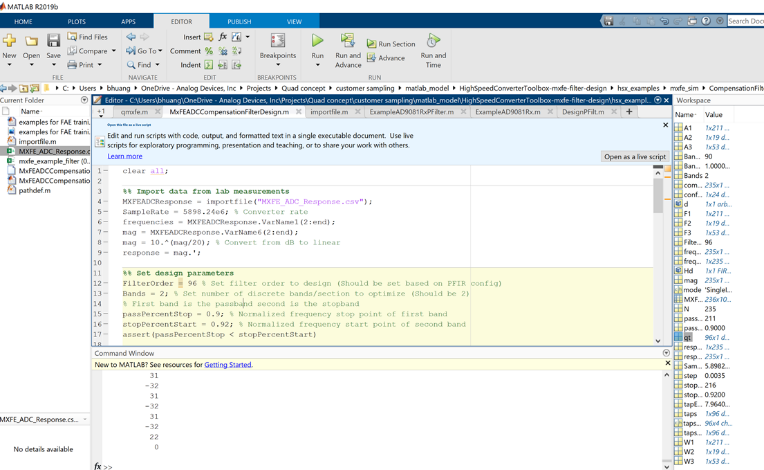Viewport: 764px width, 470px height.
Task: Click the Learn more link
Action: (x=125, y=156)
